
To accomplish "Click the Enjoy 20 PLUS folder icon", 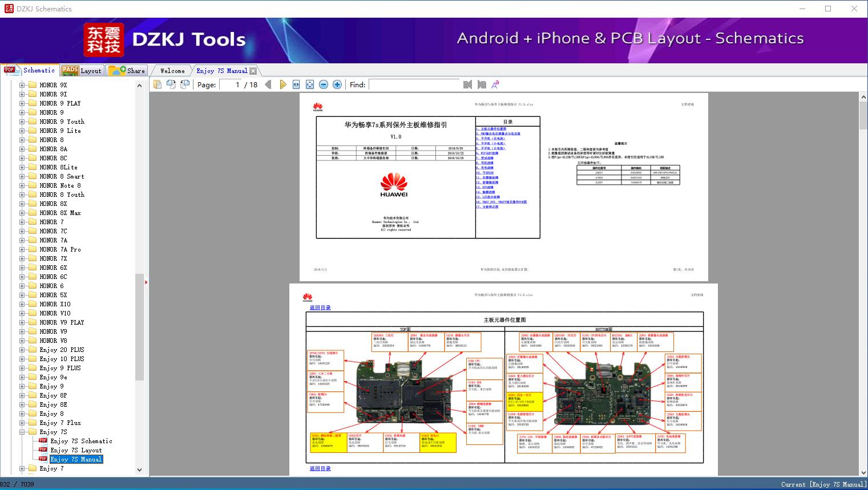I will click(33, 350).
